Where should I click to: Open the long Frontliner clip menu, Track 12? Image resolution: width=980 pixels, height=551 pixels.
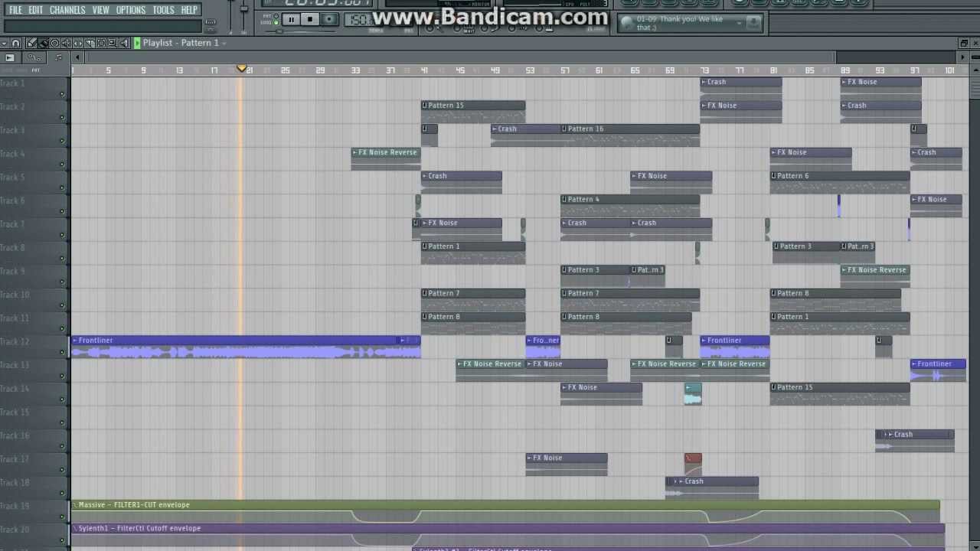(75, 341)
